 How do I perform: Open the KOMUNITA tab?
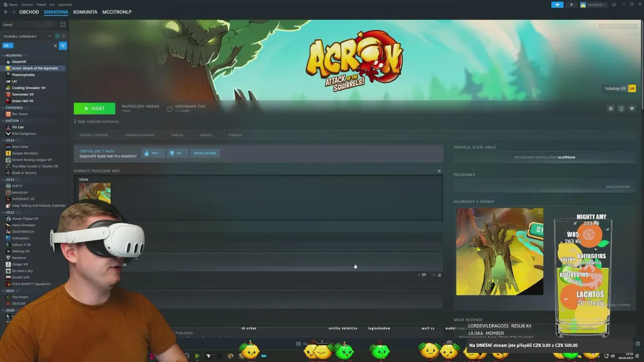click(x=85, y=12)
